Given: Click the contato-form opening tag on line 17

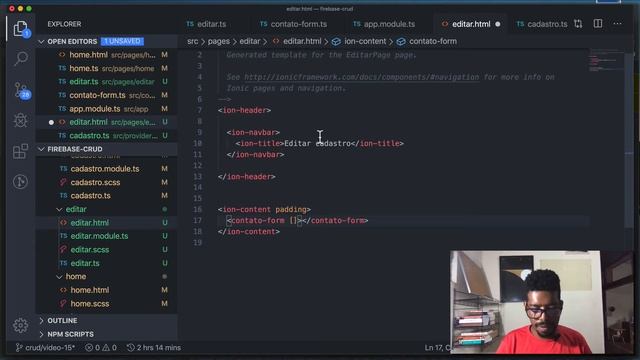Looking at the screenshot, I should point(264,220).
